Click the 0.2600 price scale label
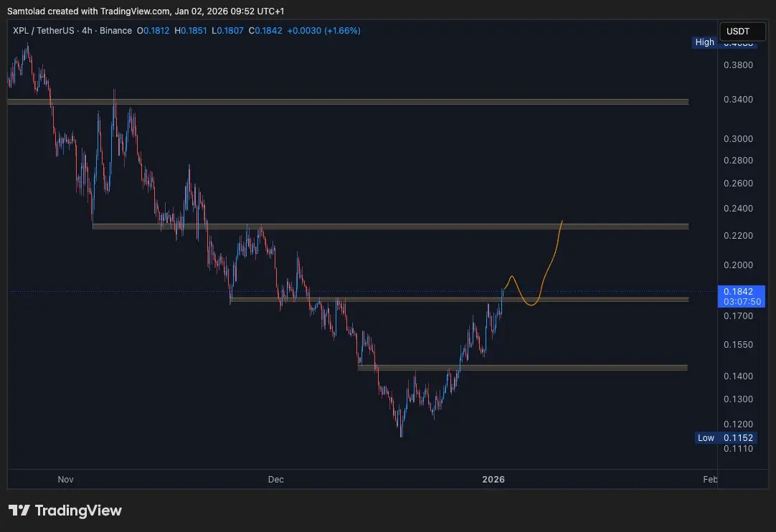The height and width of the screenshot is (532, 776). tap(738, 183)
